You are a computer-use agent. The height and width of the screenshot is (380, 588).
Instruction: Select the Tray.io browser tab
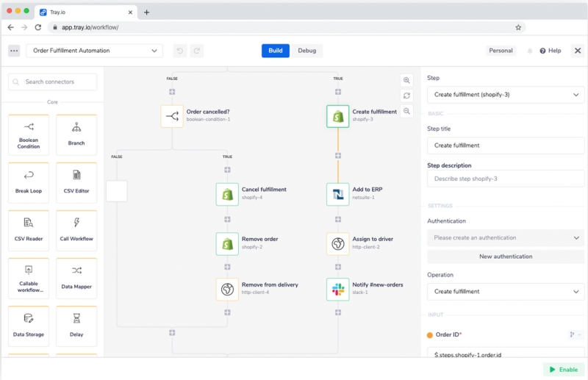(x=86, y=12)
